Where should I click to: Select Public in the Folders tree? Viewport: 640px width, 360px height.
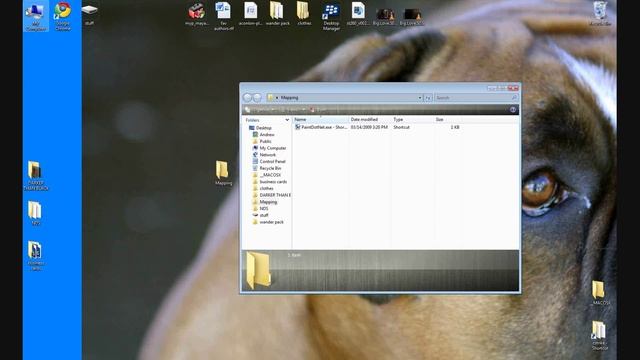click(265, 142)
